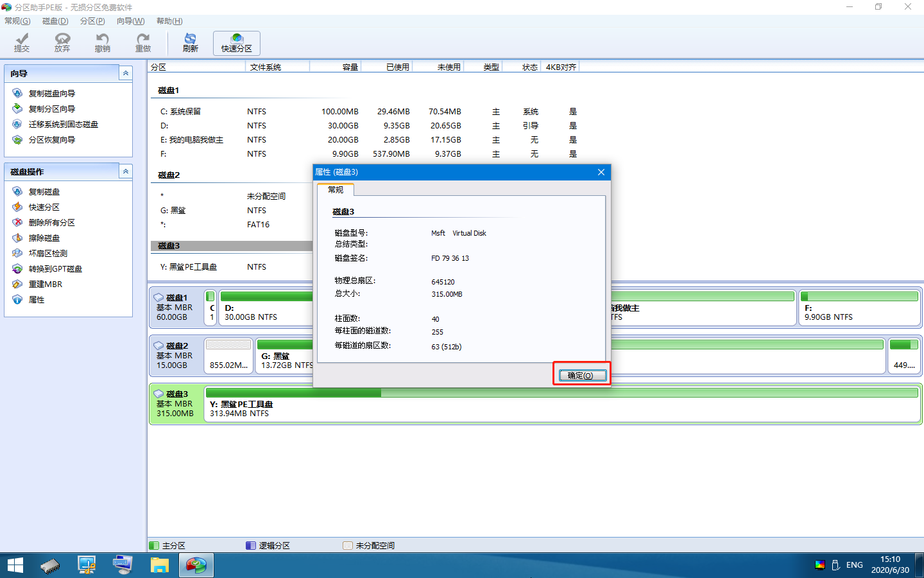Close the 属性 (磁盘3) dialog

[x=601, y=172]
